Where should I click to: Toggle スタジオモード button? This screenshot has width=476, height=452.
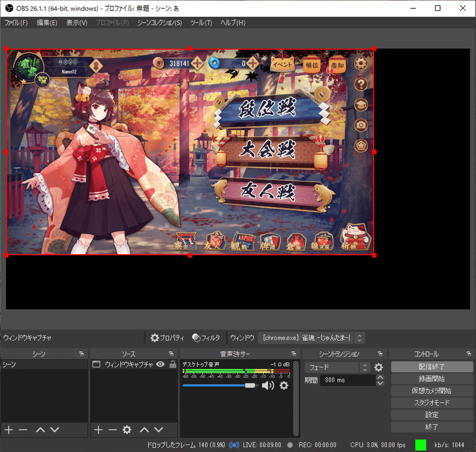[x=432, y=403]
